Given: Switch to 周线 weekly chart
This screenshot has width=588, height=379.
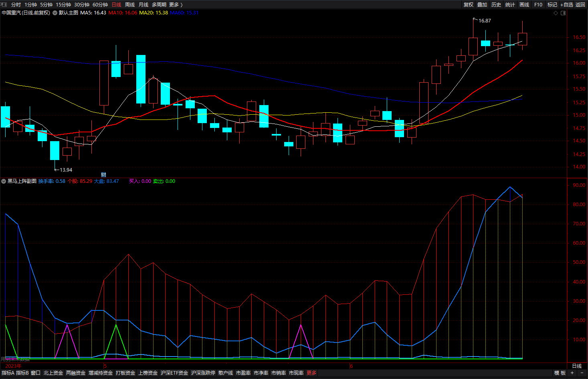Looking at the screenshot, I should [130, 4].
